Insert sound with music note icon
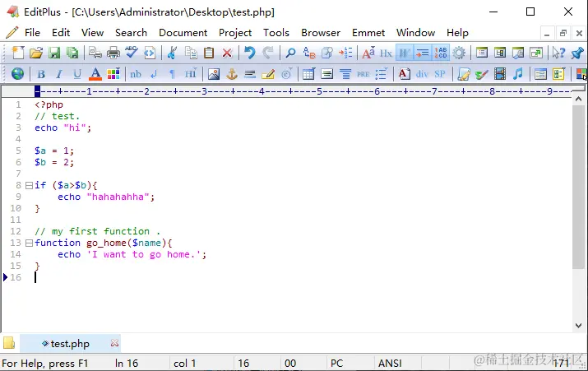 click(x=518, y=74)
